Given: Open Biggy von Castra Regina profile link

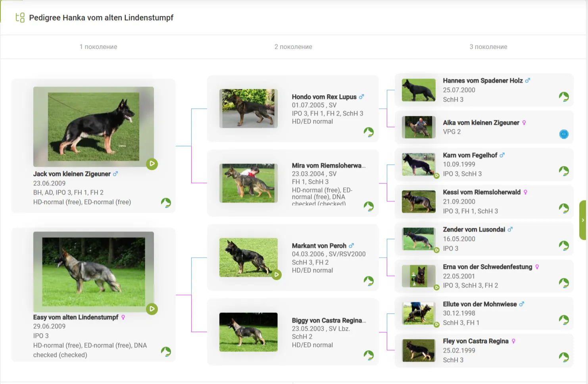Looking at the screenshot, I should 329,320.
